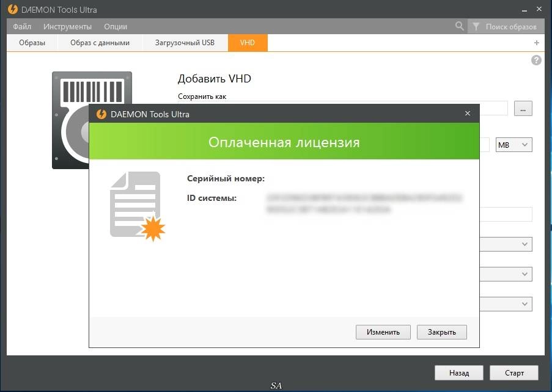Click the DAEMON Tools main window logo
Screen dimensions: 552x392
pyautogui.click(x=13, y=9)
